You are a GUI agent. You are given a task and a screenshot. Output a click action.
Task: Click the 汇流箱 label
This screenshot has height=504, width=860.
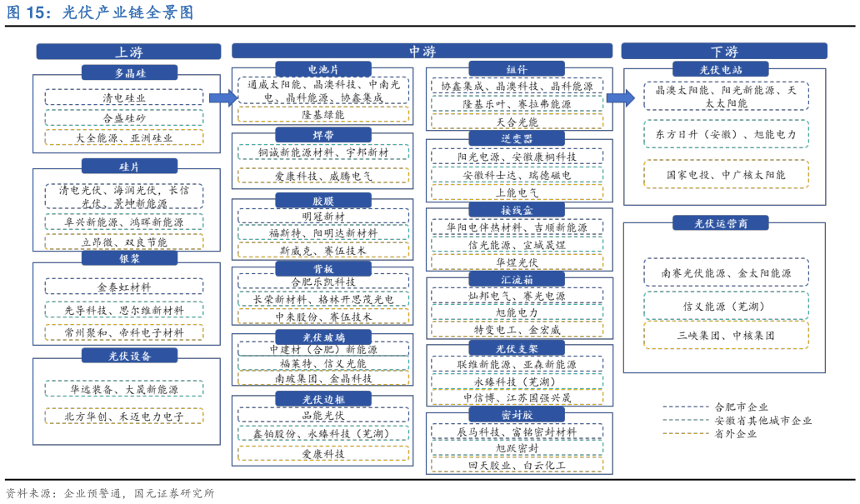click(516, 280)
